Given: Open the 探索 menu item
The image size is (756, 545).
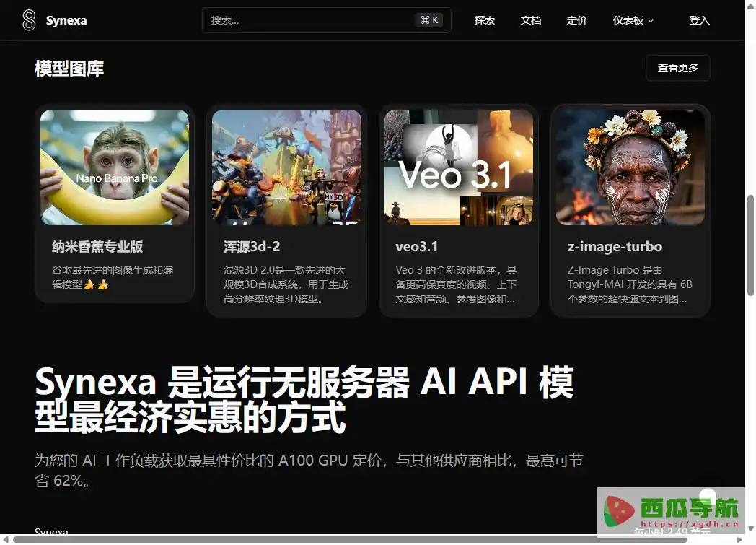Looking at the screenshot, I should point(485,20).
